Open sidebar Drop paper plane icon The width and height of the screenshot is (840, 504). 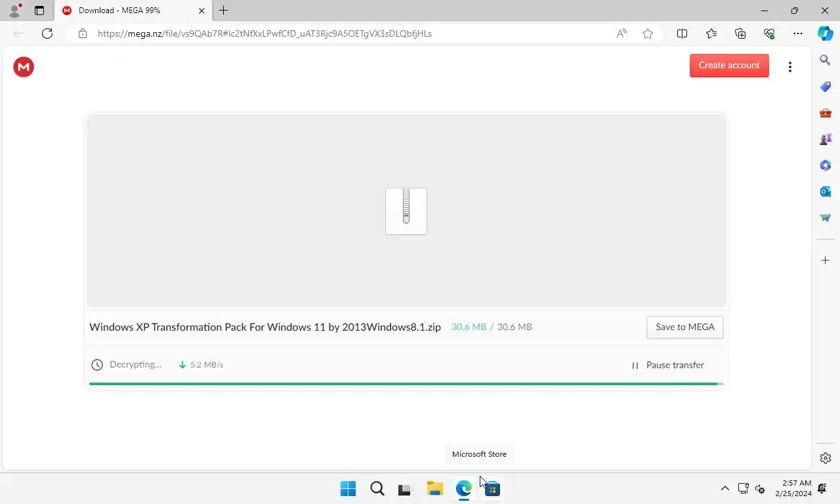826,218
